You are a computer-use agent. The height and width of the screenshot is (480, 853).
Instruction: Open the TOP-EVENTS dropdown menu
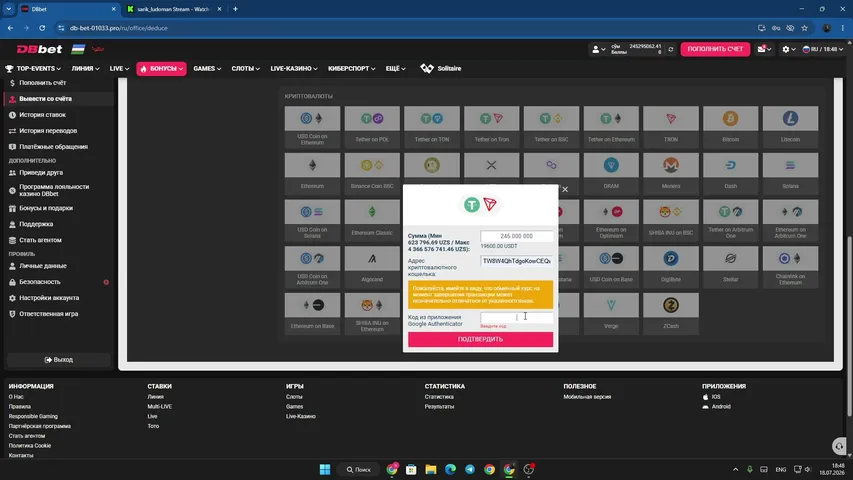coord(33,69)
